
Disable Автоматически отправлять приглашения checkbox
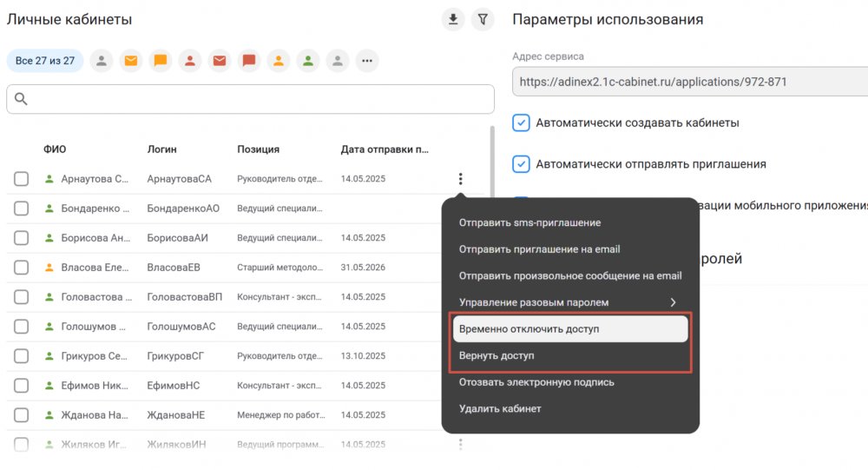tap(521, 164)
